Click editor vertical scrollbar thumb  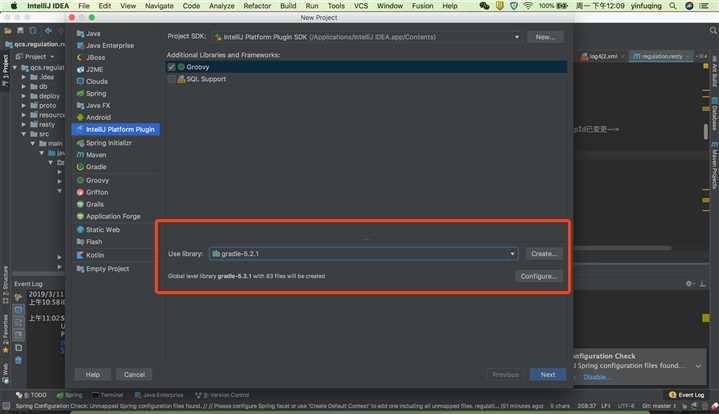coord(706,132)
